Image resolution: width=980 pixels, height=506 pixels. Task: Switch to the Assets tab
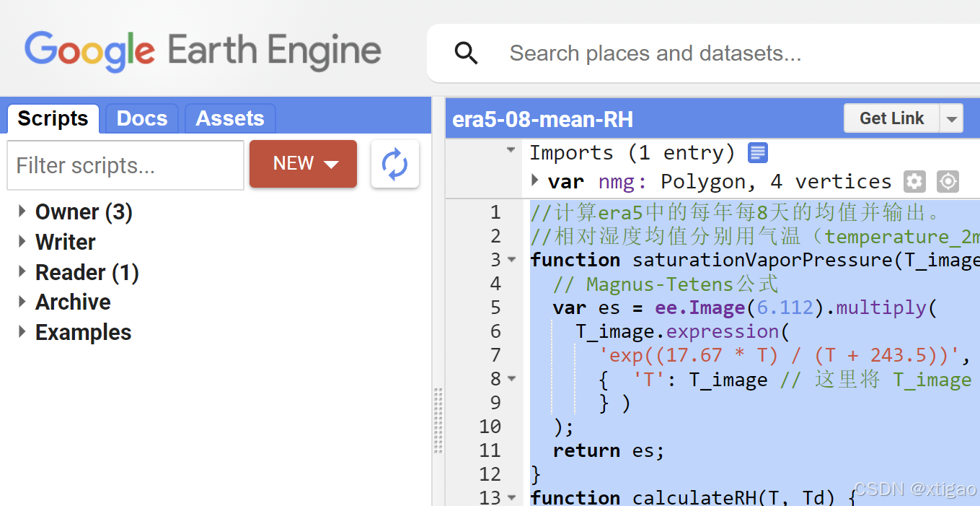230,118
